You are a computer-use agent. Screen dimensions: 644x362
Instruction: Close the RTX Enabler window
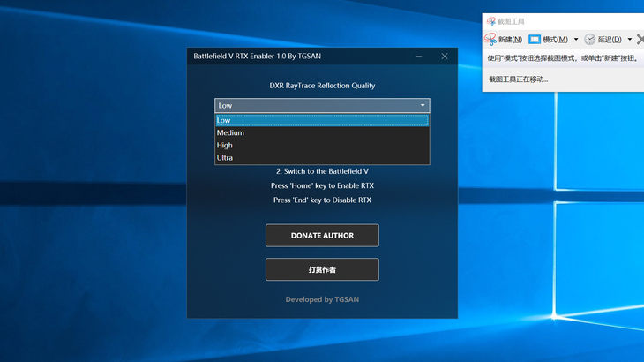coord(445,57)
